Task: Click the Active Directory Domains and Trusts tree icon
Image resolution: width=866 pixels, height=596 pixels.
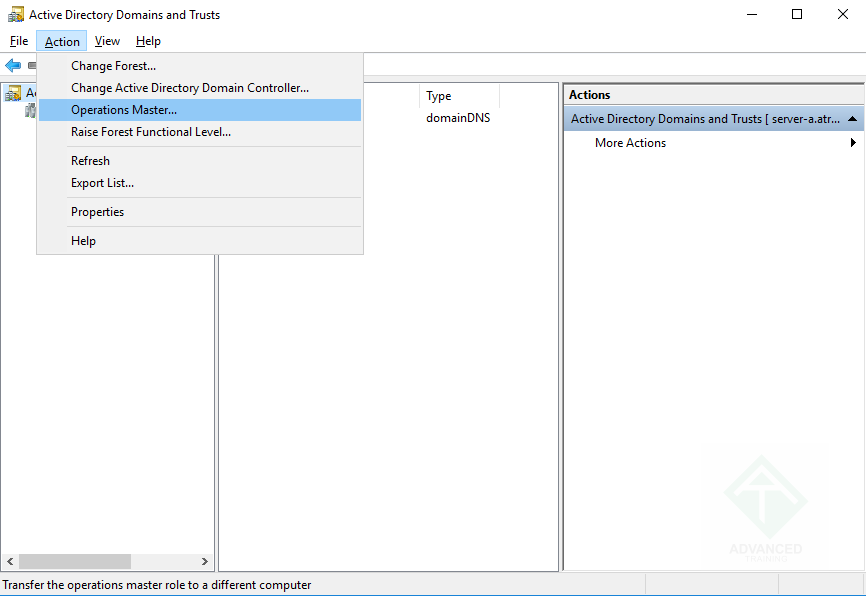Action: click(x=13, y=93)
